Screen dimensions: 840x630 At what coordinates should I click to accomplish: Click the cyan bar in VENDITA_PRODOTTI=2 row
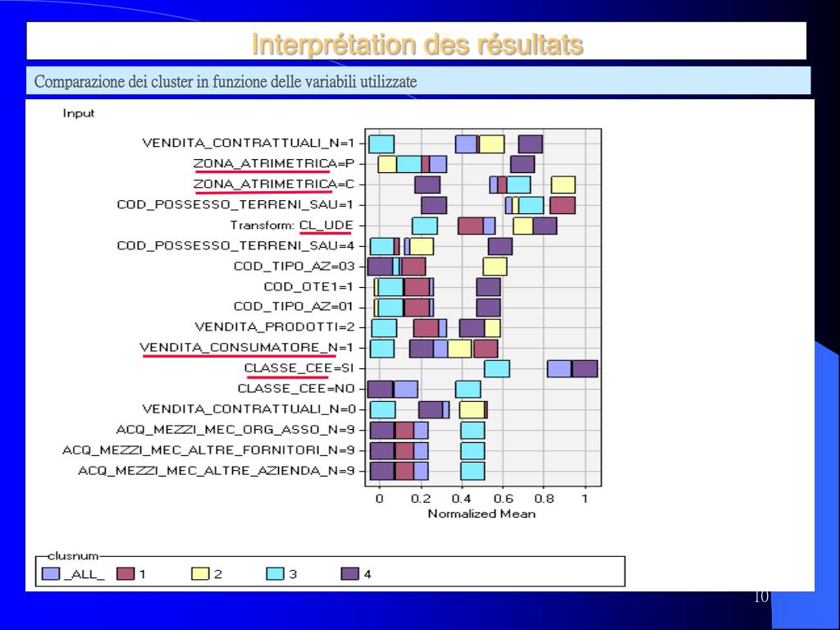coord(384,328)
